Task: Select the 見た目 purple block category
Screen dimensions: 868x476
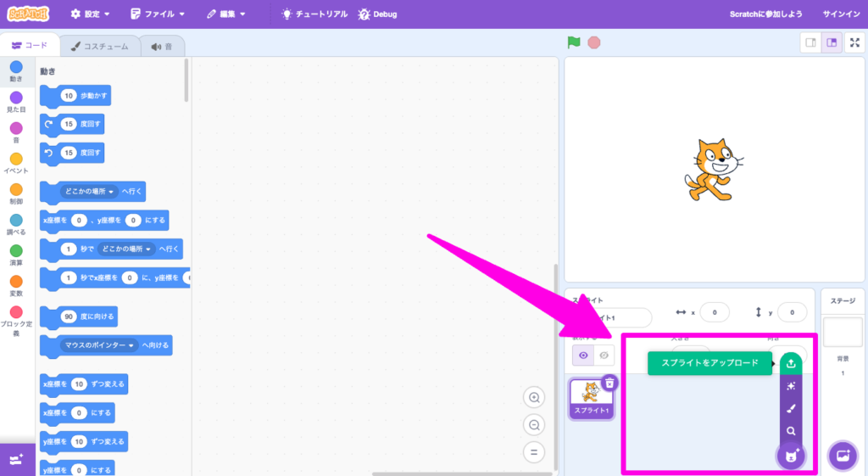Action: point(16,103)
